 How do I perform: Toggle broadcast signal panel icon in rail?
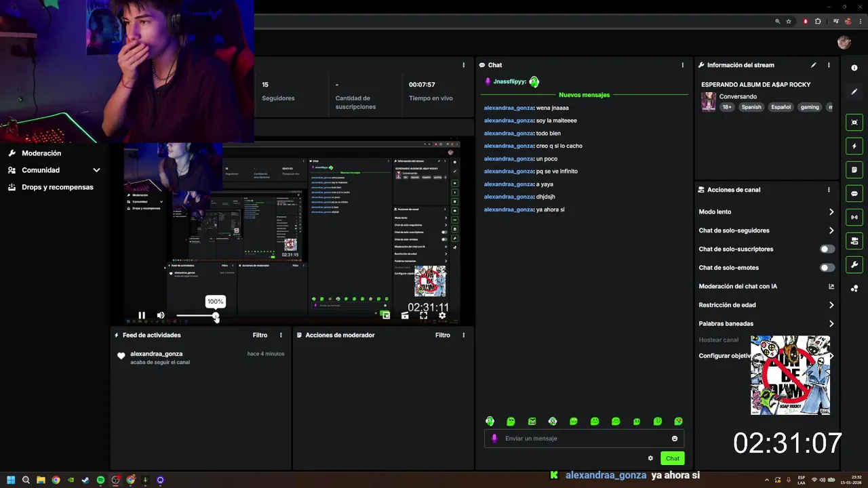click(854, 217)
